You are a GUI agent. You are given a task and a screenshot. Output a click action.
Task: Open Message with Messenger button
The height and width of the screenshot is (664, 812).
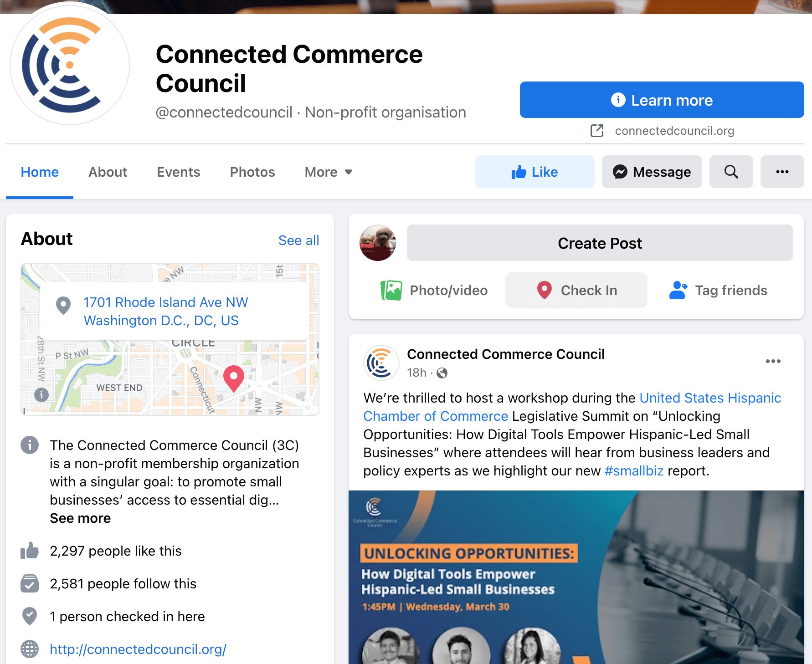(652, 172)
